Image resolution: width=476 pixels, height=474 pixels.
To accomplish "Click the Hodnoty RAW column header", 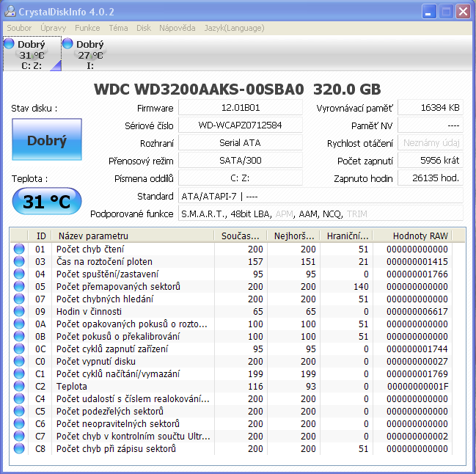I will click(x=420, y=236).
